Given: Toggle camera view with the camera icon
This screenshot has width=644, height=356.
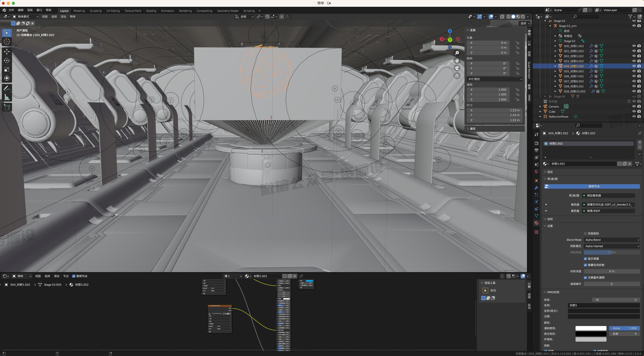Looking at the screenshot, I should coord(457,68).
